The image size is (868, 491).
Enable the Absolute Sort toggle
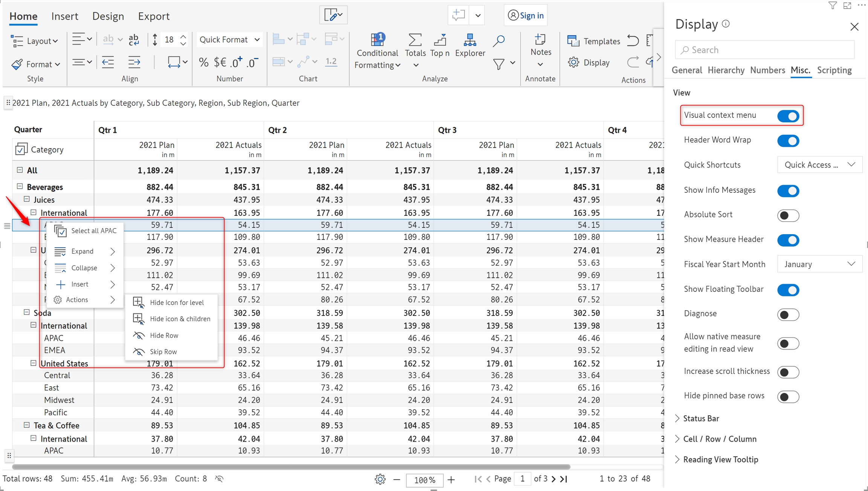point(788,215)
